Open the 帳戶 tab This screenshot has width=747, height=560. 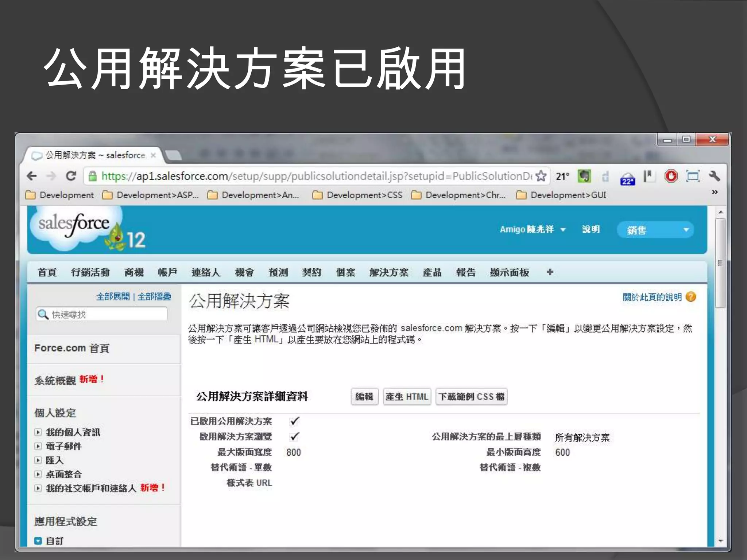pyautogui.click(x=167, y=272)
